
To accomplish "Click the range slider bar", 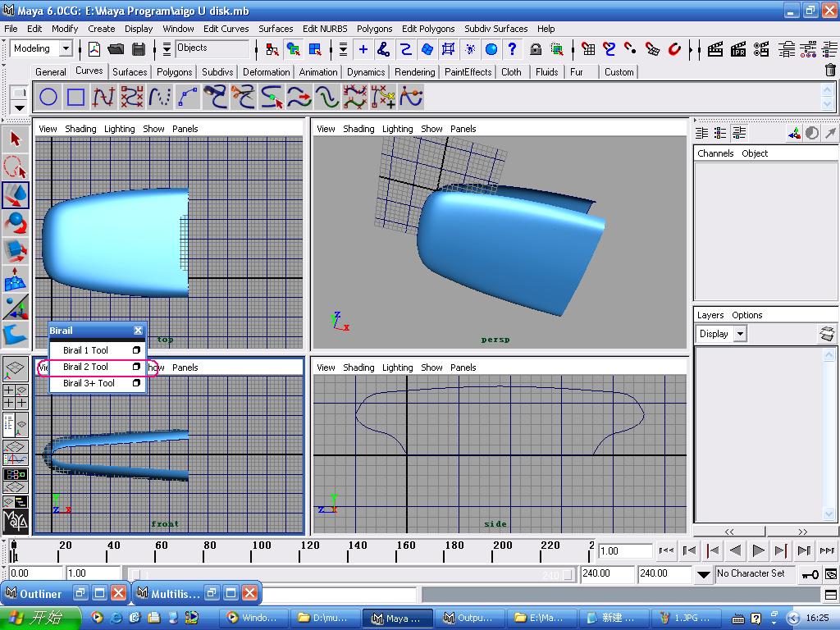I will pyautogui.click(x=351, y=575).
